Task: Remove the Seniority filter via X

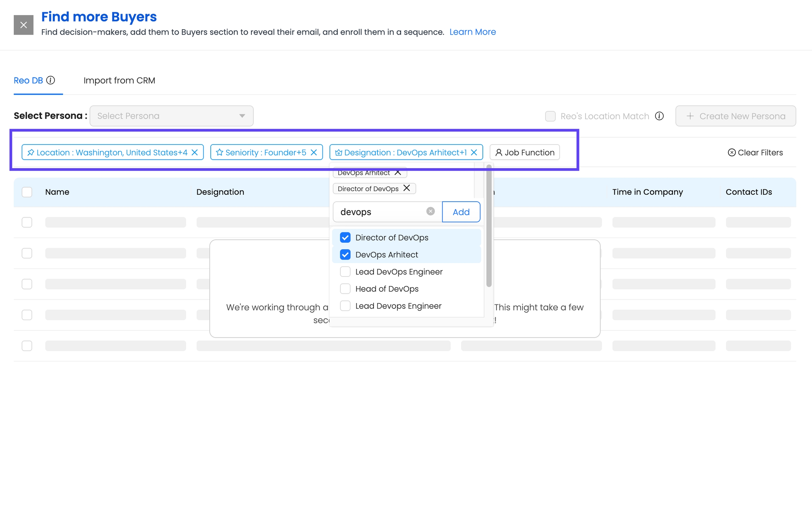Action: (x=314, y=152)
